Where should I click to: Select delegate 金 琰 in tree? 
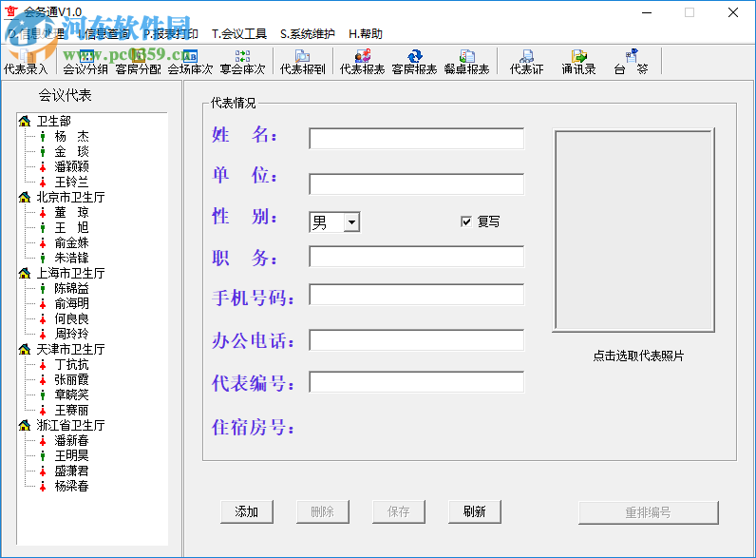(71, 151)
